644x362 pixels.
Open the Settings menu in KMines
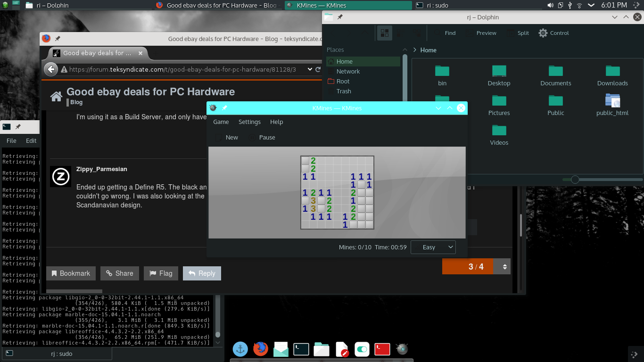tap(249, 122)
